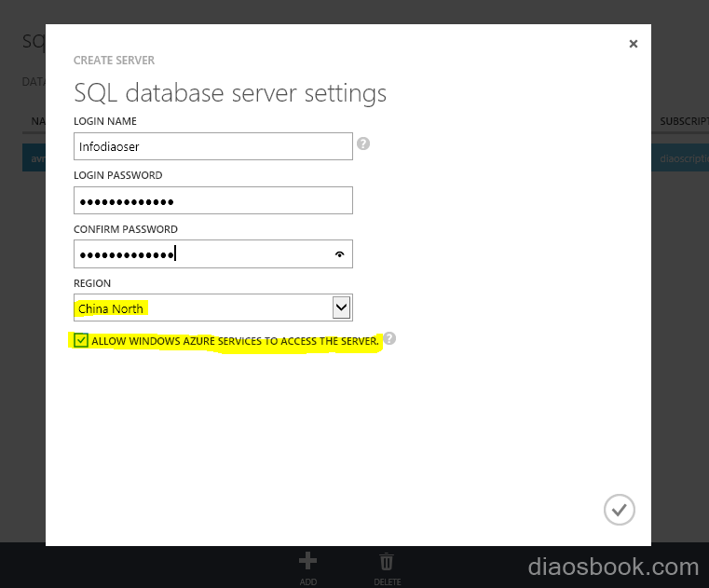
Task: Reveal password using eye icon in Confirm Password
Action: (x=339, y=253)
